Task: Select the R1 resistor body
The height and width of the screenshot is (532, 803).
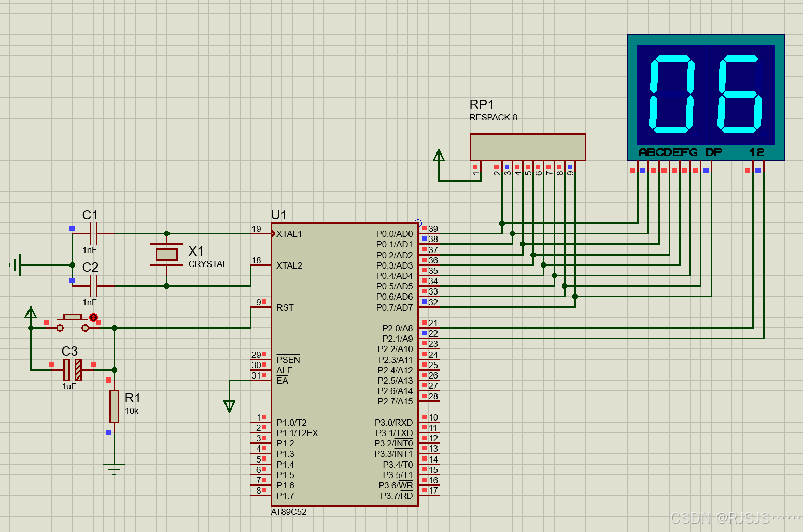Action: click(114, 406)
